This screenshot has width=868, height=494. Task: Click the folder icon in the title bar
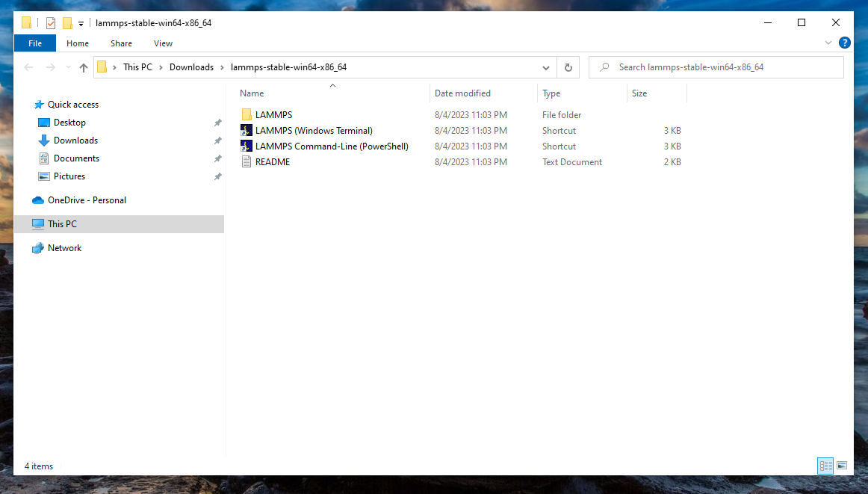click(27, 22)
